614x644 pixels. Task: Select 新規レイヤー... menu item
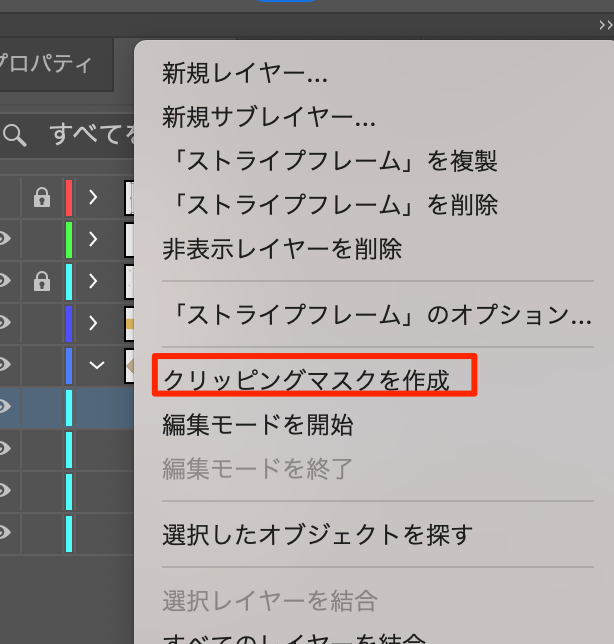point(245,74)
